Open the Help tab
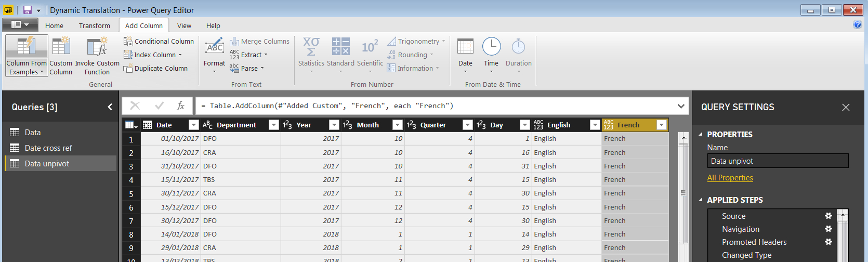The width and height of the screenshot is (868, 262). pos(213,25)
